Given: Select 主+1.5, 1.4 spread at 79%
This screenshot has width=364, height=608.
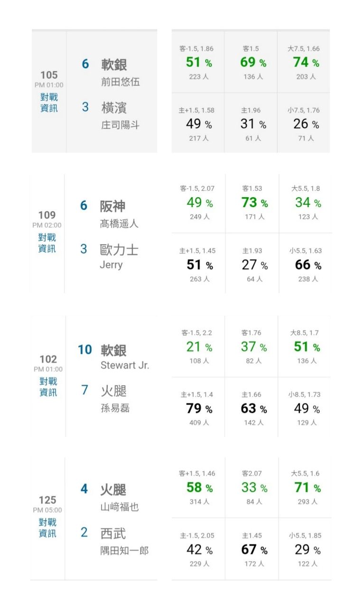Looking at the screenshot, I should coord(198,408).
